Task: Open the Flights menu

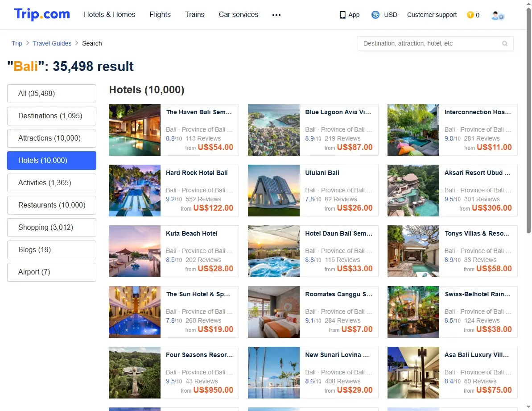Action: (x=160, y=15)
